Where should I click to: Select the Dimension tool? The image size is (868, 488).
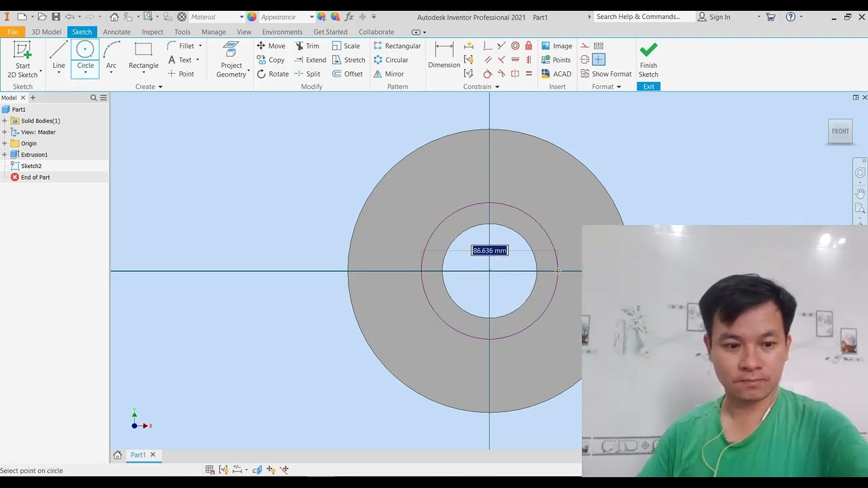pos(444,56)
